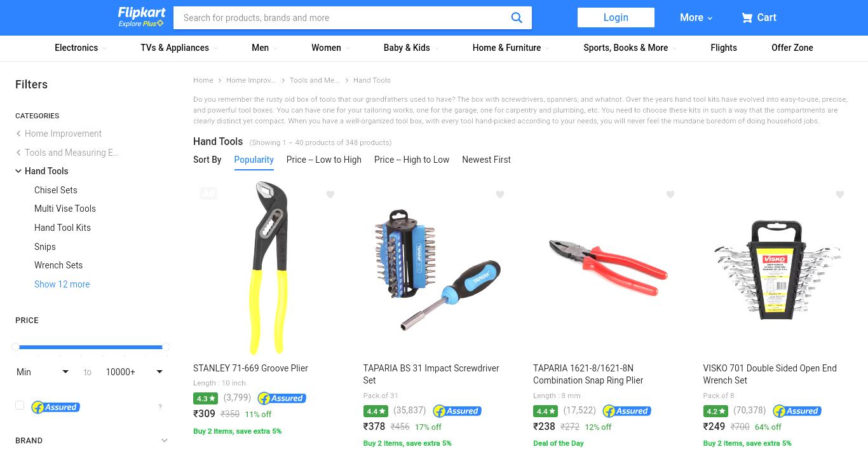868x463 pixels.
Task: Open the Flipkart home logo
Action: [141, 17]
